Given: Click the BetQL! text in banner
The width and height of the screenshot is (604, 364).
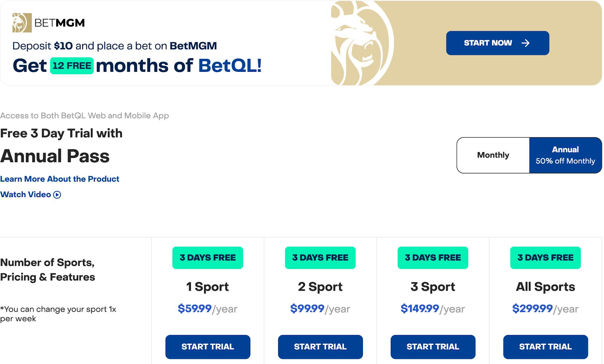Looking at the screenshot, I should click(230, 66).
